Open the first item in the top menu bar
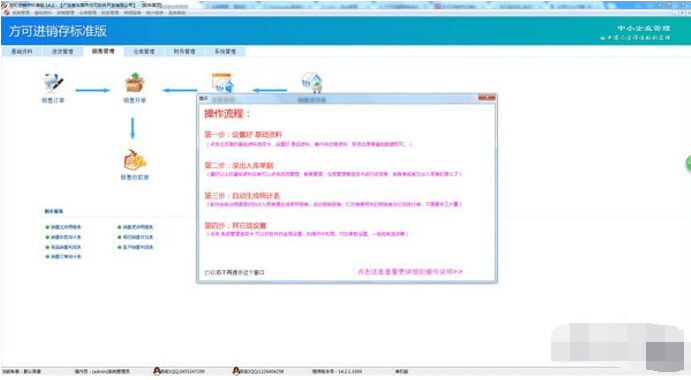 [x=20, y=13]
